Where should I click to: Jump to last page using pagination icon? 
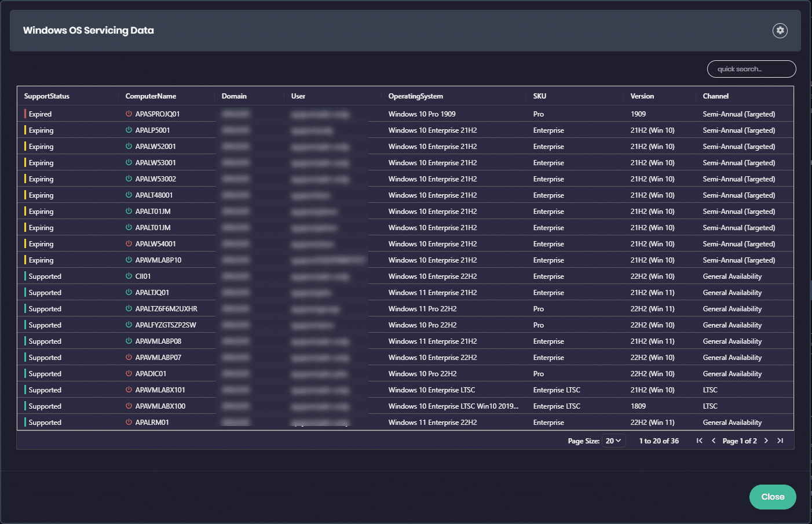(780, 441)
